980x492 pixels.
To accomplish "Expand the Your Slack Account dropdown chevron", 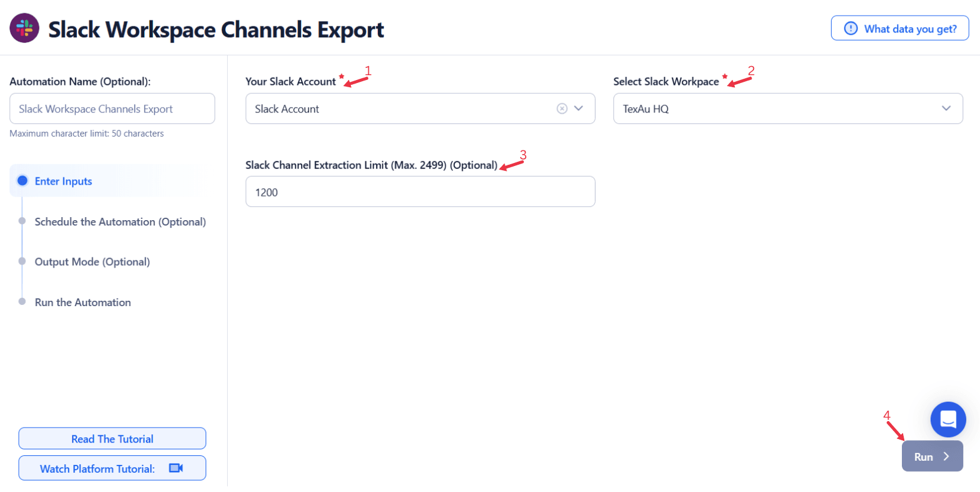I will click(579, 109).
